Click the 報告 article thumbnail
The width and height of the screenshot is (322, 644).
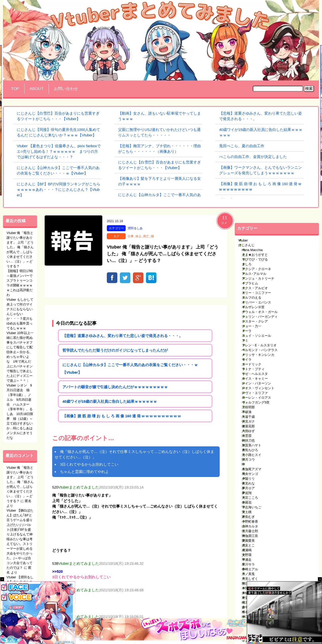tap(73, 240)
